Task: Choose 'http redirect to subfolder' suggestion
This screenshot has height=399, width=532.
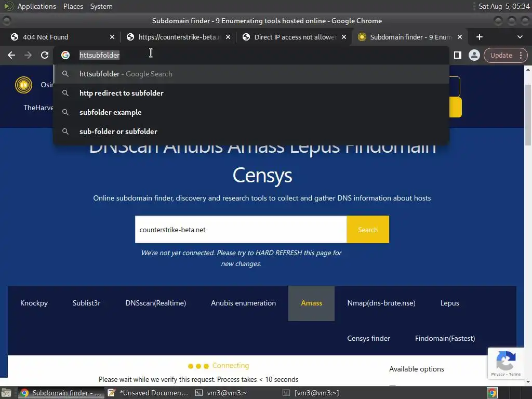Action: coord(251,93)
